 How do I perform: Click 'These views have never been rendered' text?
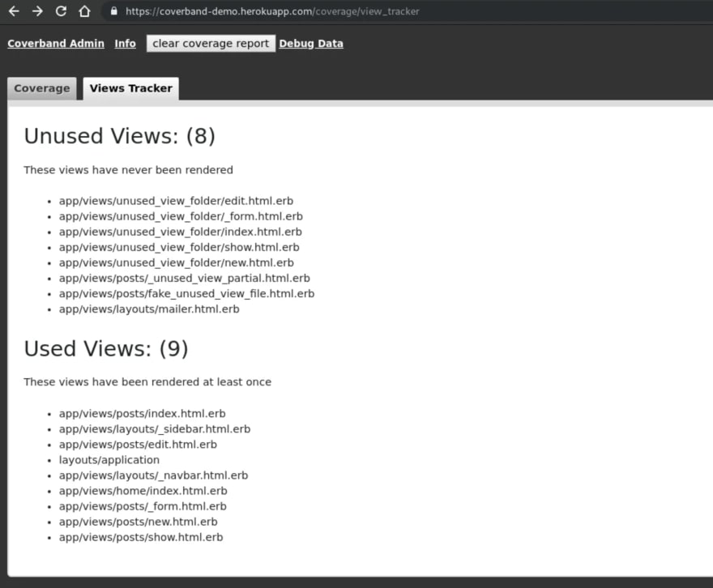coord(128,170)
